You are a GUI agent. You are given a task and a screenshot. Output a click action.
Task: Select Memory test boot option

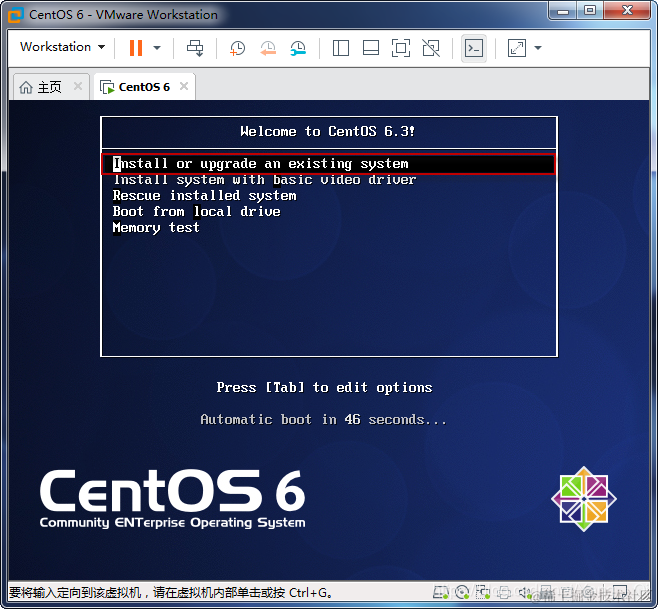pos(156,227)
